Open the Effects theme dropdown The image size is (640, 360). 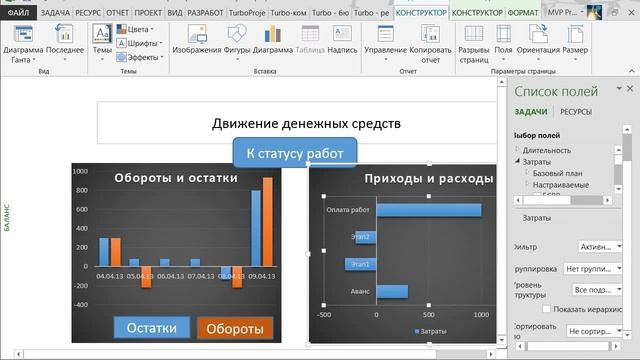[x=140, y=57]
